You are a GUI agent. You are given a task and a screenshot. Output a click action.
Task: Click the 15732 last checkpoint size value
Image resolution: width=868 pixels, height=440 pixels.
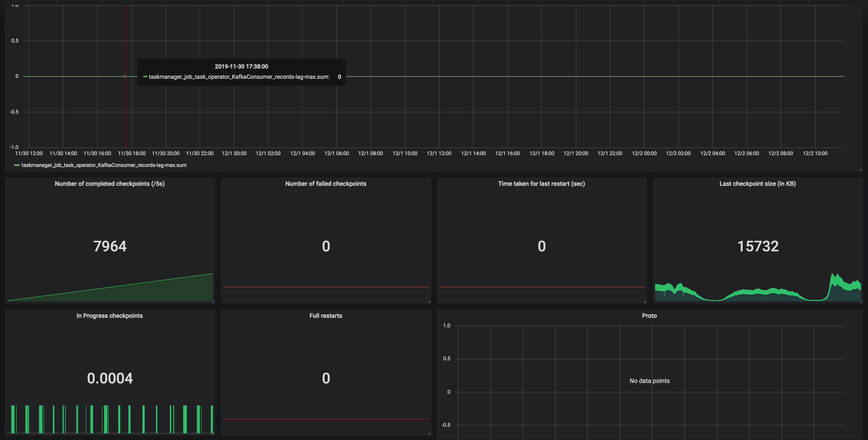758,246
